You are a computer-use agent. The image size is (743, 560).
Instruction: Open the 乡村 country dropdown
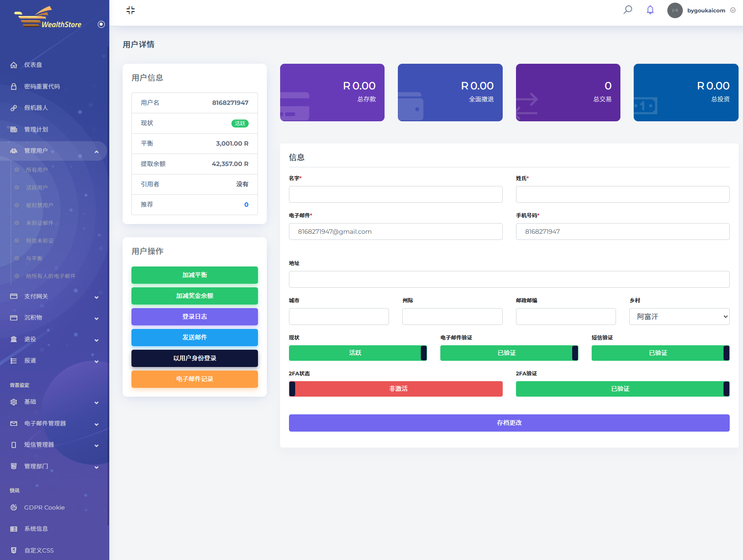679,317
